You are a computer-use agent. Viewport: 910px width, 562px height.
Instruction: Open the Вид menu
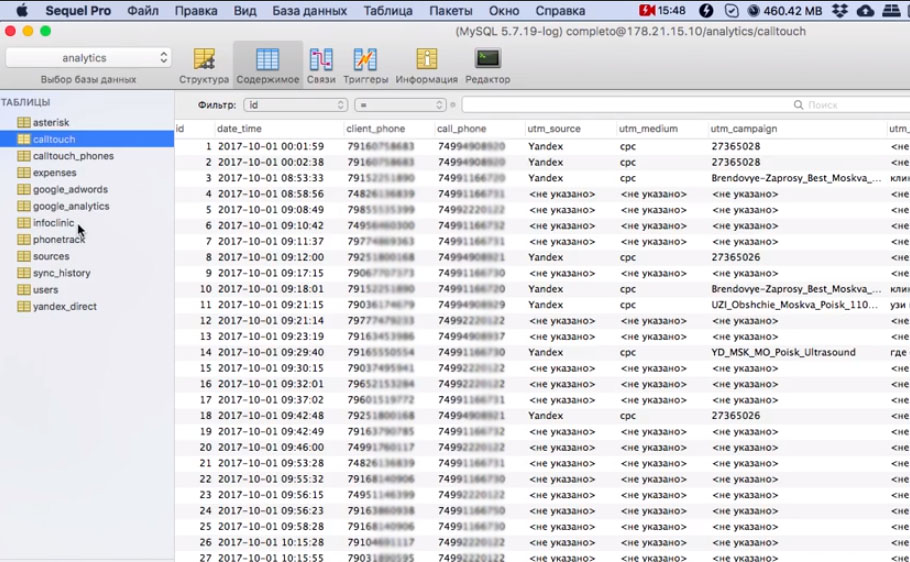point(245,10)
